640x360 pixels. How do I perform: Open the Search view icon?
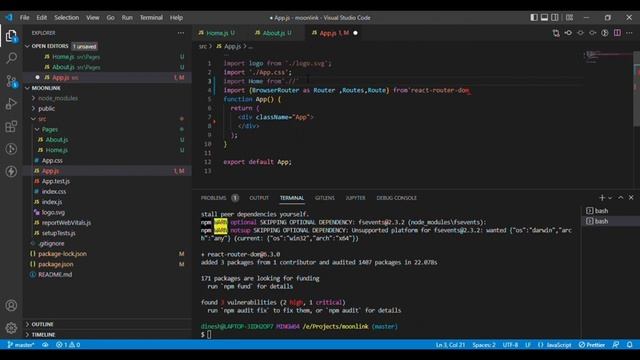tap(11, 58)
